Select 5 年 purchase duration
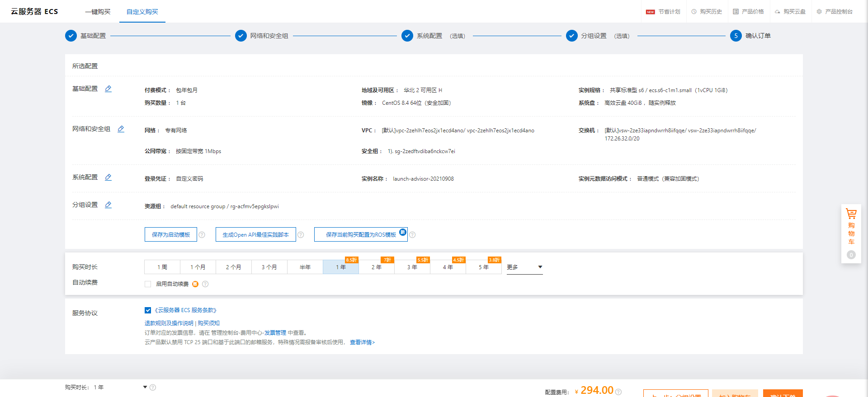Screen dimensions: 868x397 click(x=484, y=267)
